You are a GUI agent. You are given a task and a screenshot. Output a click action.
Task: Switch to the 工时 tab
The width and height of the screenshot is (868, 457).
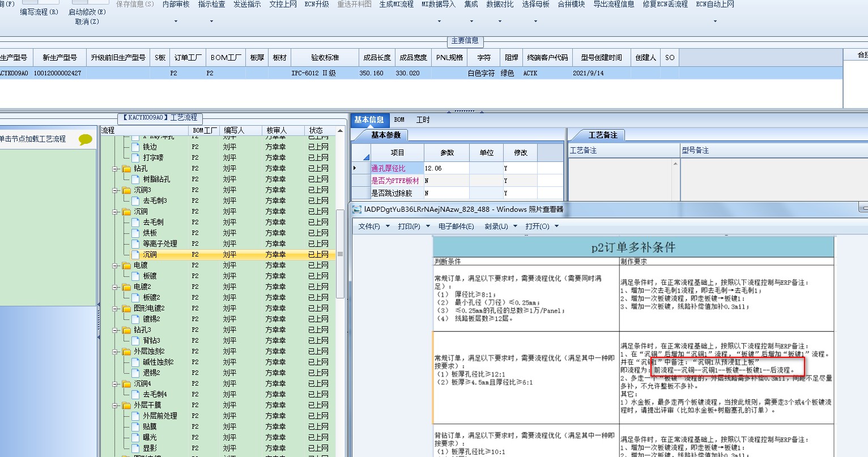(423, 119)
